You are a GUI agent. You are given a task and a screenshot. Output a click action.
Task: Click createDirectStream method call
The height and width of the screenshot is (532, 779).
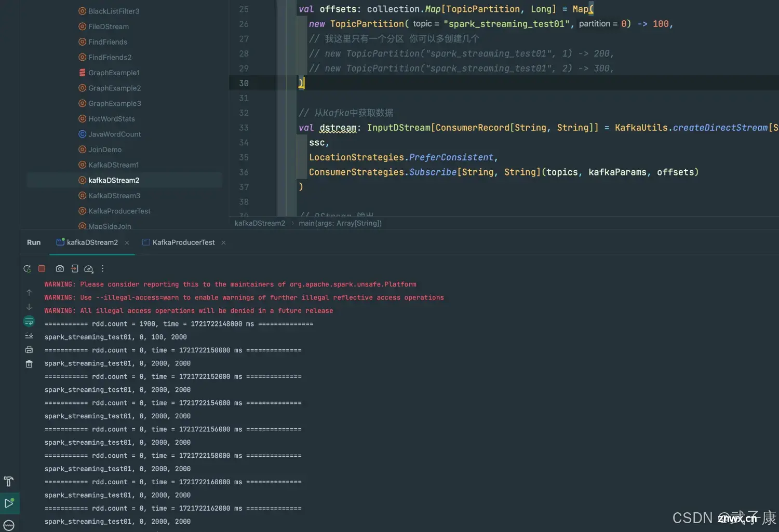tap(720, 128)
